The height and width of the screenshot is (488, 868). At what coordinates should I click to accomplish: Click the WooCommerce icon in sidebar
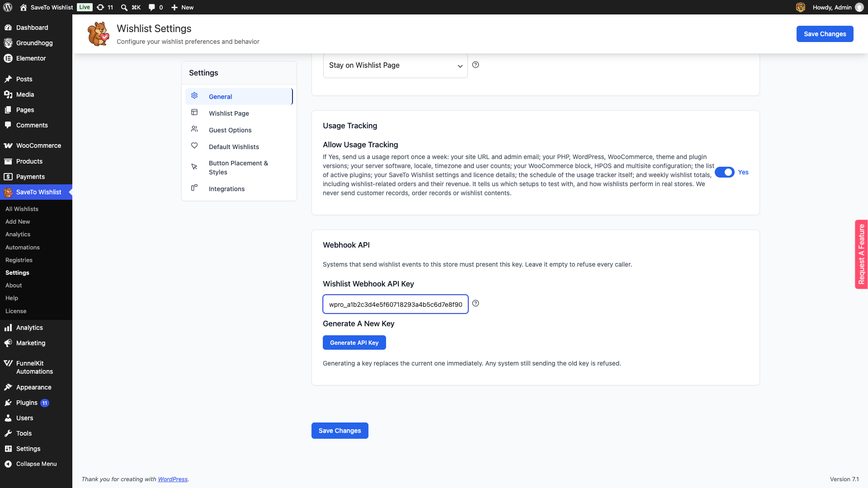click(x=8, y=145)
